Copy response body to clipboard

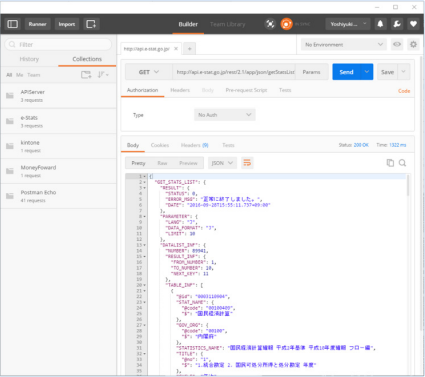(x=390, y=163)
